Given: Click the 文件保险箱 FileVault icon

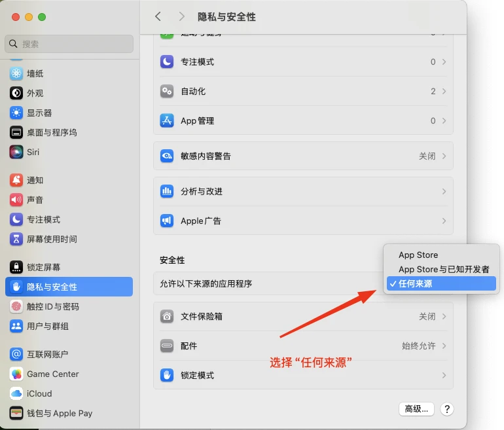Looking at the screenshot, I should (167, 317).
